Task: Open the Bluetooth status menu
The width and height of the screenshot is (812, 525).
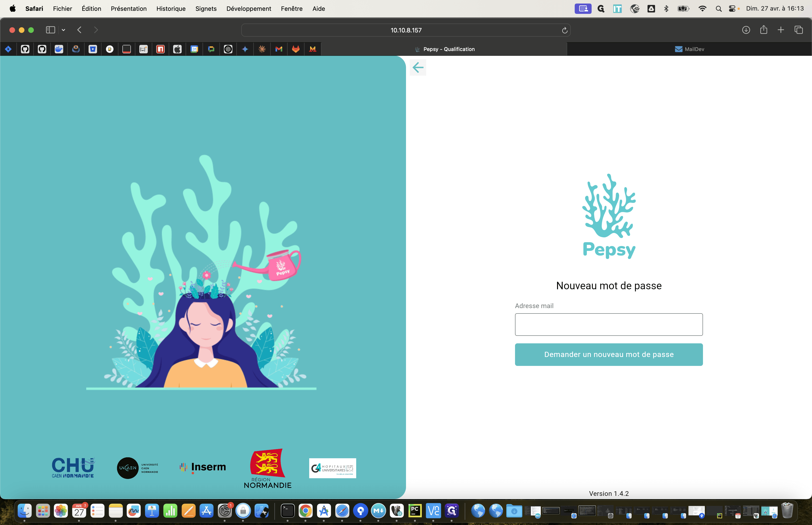Action: click(666, 9)
